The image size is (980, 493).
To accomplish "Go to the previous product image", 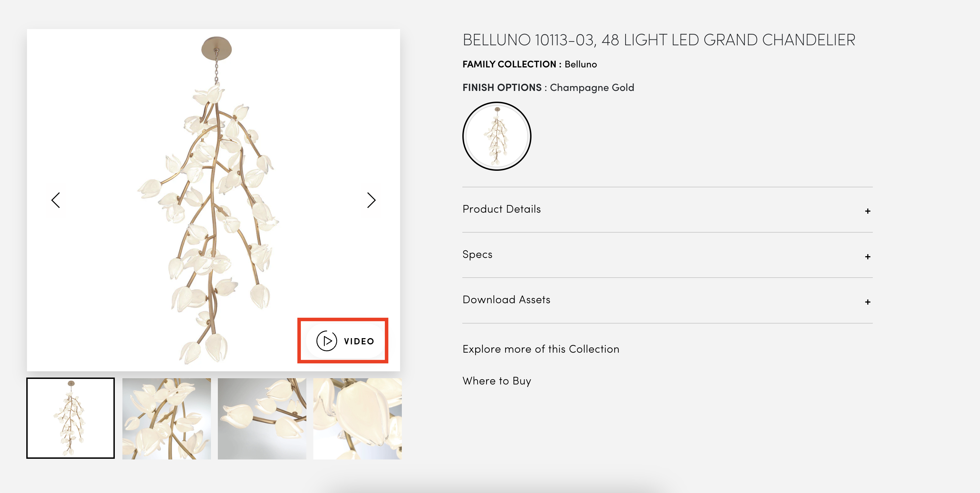I will [56, 200].
